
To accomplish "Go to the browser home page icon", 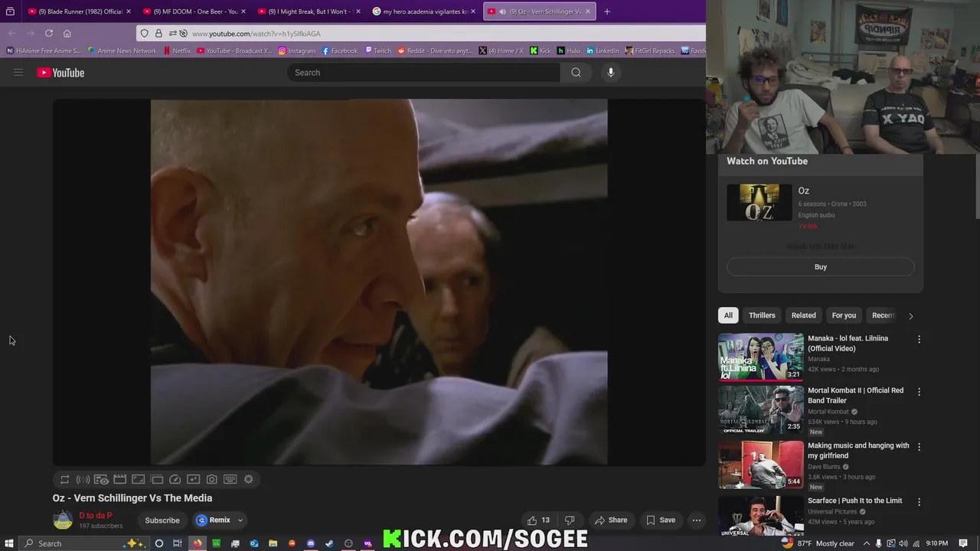I will pyautogui.click(x=67, y=34).
